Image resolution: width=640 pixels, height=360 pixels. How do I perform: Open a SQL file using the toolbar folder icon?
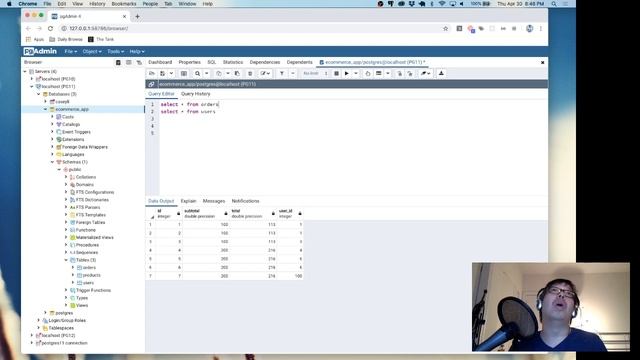pyautogui.click(x=152, y=73)
